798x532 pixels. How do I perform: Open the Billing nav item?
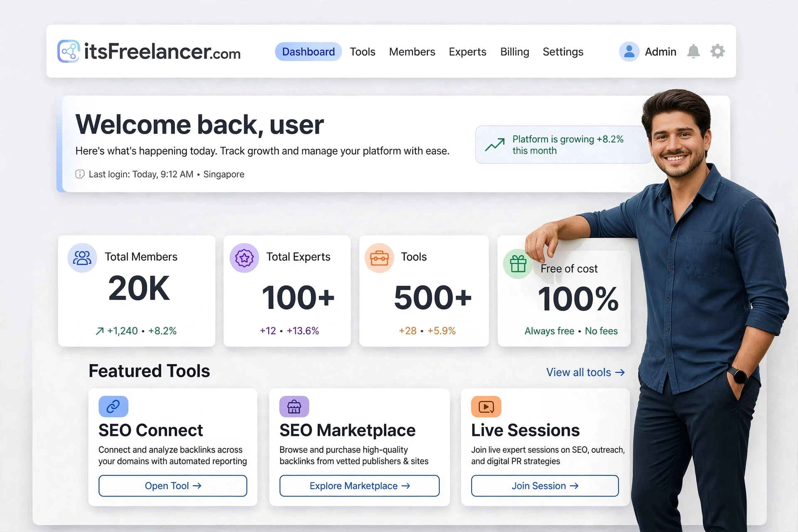point(515,52)
